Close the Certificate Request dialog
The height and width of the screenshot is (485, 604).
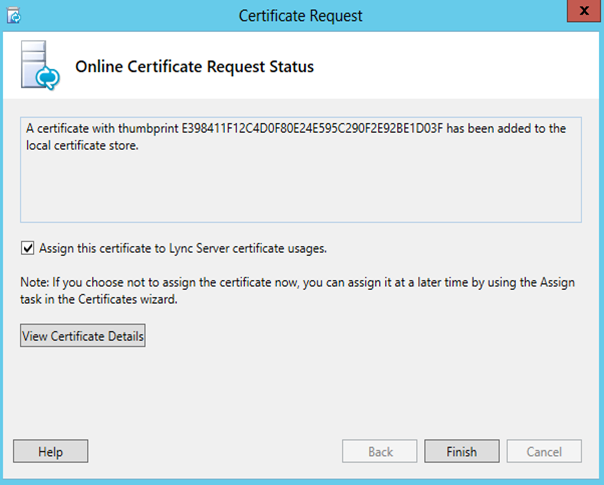584,11
